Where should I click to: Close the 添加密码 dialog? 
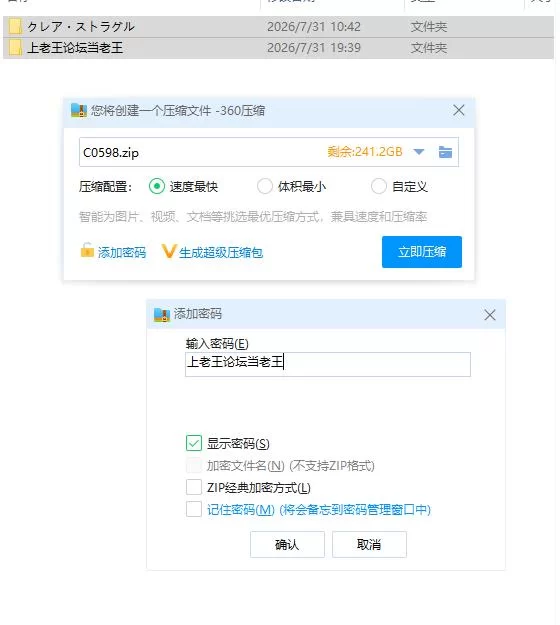point(490,315)
